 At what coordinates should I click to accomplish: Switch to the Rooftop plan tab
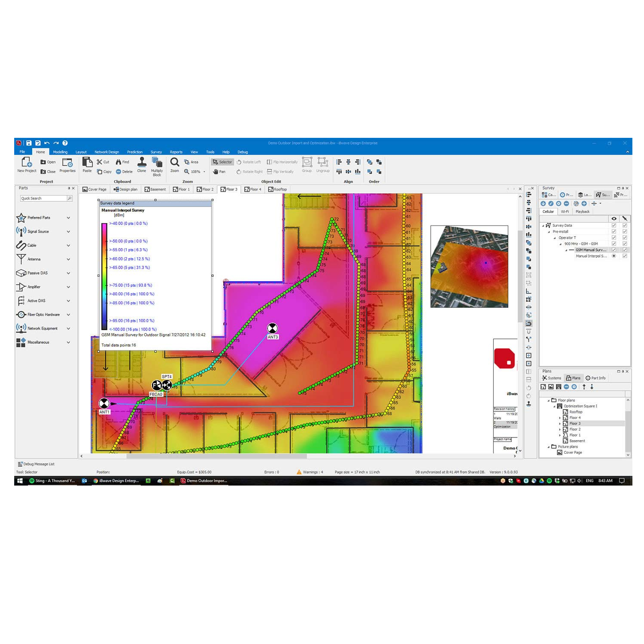click(277, 189)
